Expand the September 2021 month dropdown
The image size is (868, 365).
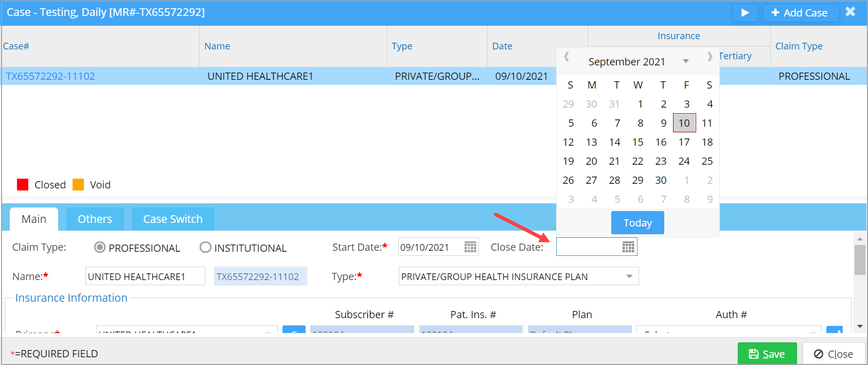tap(685, 62)
